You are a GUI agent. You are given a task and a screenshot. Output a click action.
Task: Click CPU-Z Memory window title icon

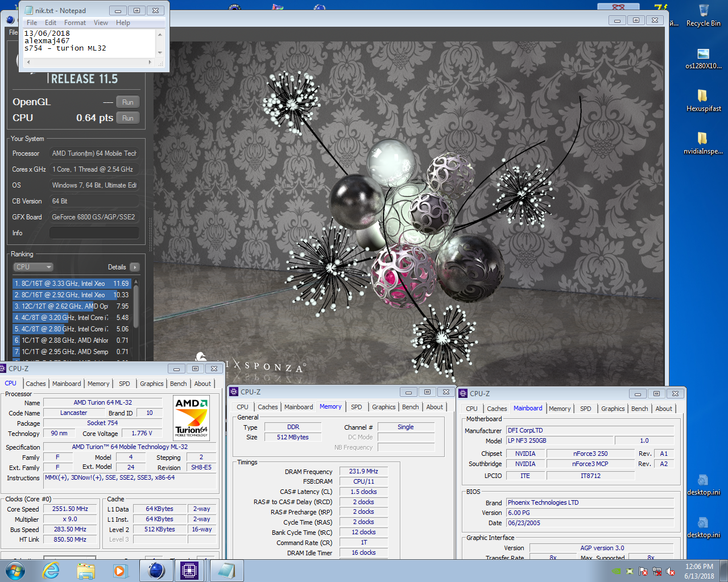click(x=234, y=392)
